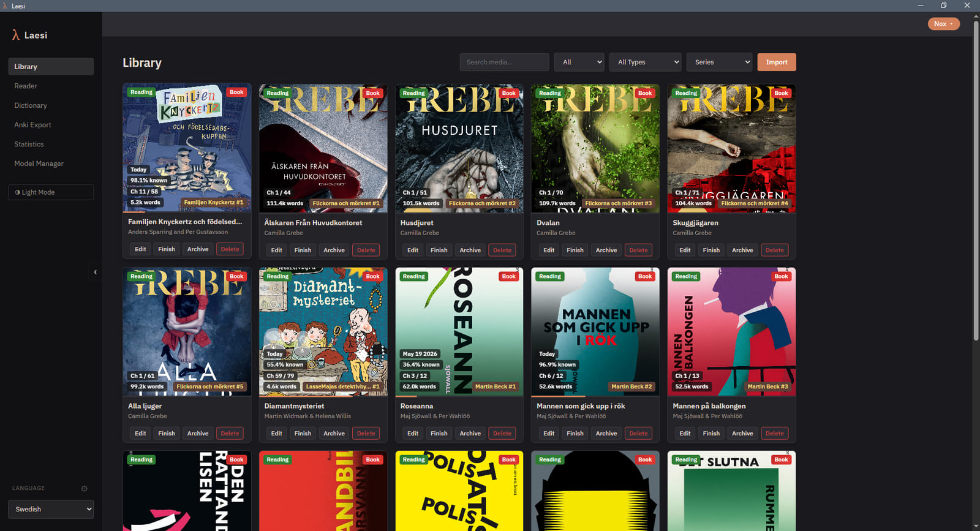980x531 pixels.
Task: Archive the Husdjuret book
Action: (x=470, y=250)
